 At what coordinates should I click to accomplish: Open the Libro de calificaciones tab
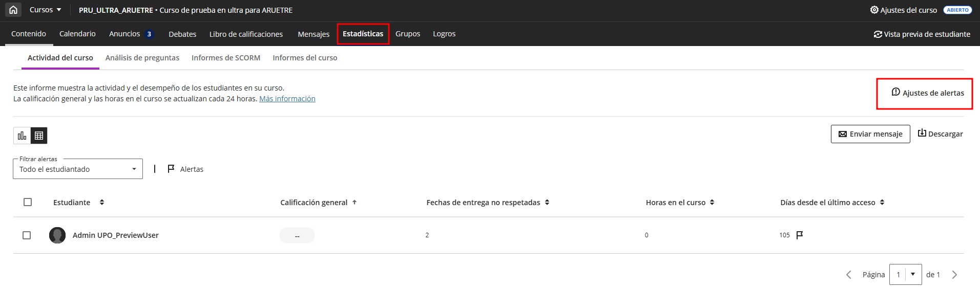pyautogui.click(x=246, y=34)
